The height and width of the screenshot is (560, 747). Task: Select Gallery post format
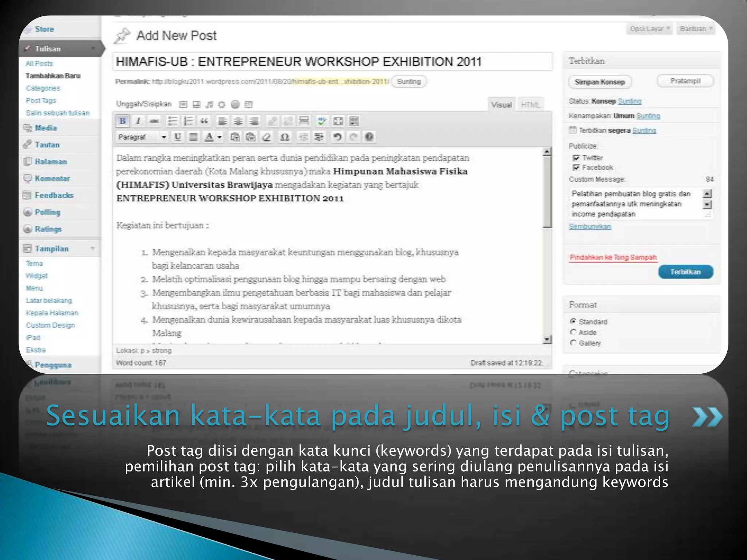tap(573, 343)
